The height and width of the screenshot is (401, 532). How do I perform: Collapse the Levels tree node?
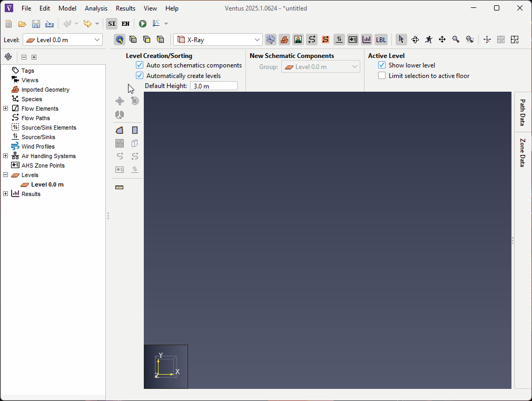click(x=5, y=175)
